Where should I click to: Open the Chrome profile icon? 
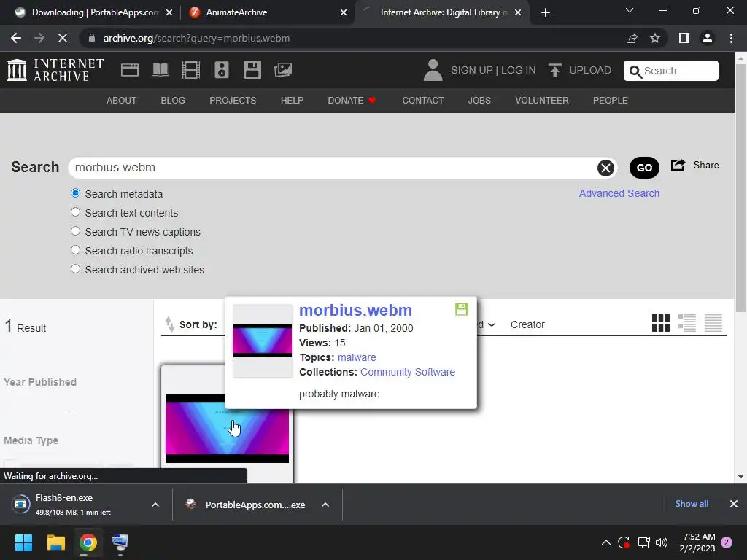(708, 38)
